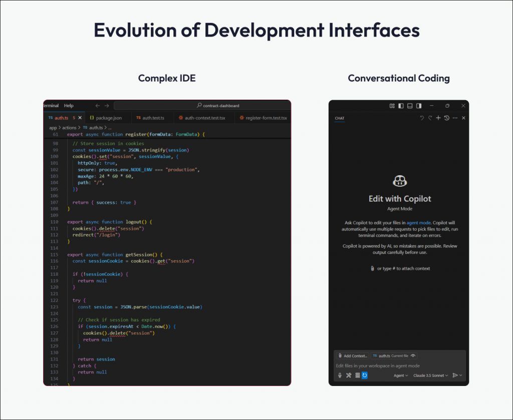Click the stacked rows icon in chat input
Viewport: 513px width, 420px height.
point(358,375)
